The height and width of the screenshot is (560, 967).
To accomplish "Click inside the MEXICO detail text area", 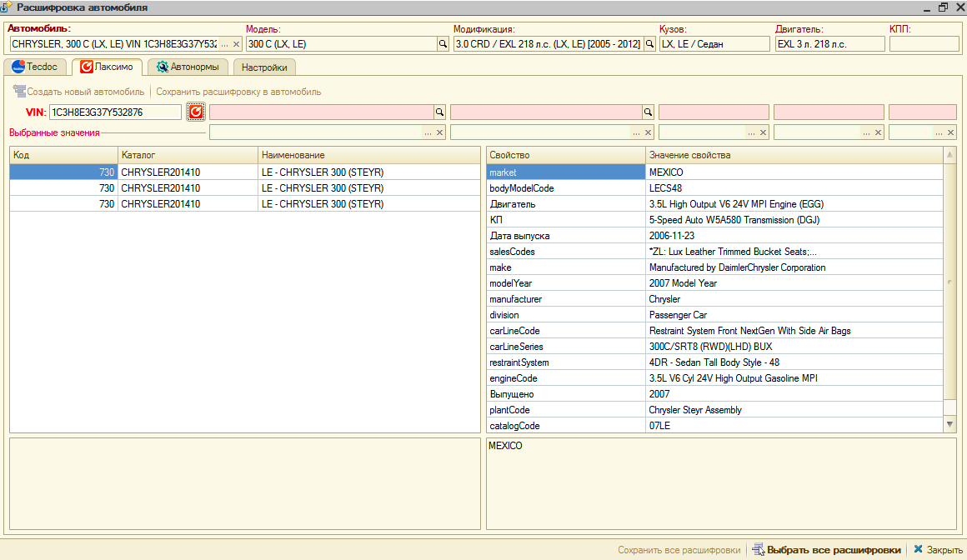I will [x=721, y=483].
